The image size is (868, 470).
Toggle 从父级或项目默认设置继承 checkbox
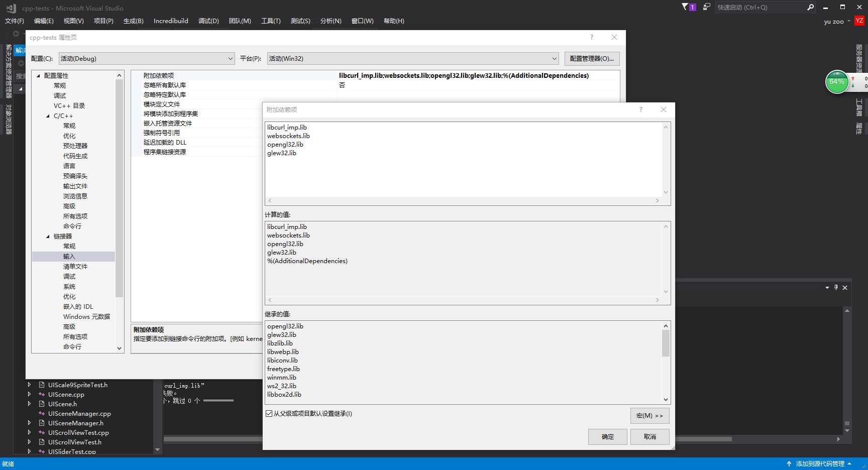click(x=269, y=414)
